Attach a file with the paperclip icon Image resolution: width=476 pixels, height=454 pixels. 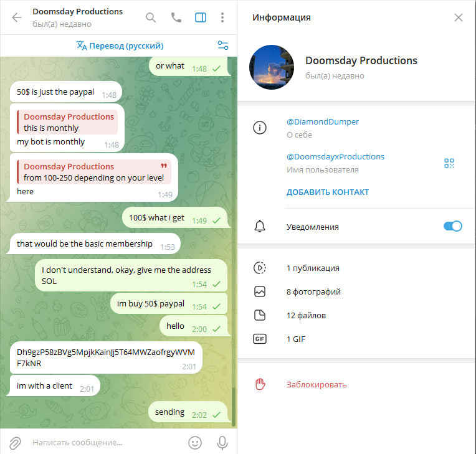(15, 443)
